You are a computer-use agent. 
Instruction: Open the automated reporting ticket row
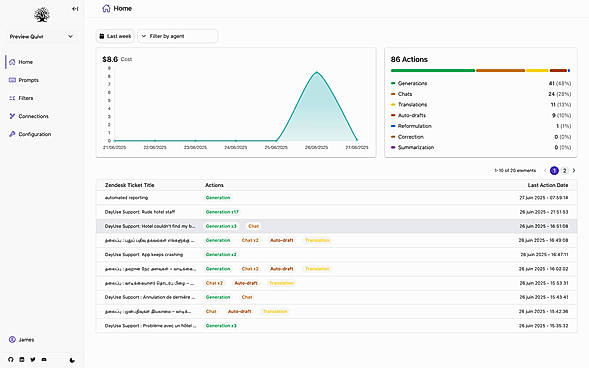337,198
